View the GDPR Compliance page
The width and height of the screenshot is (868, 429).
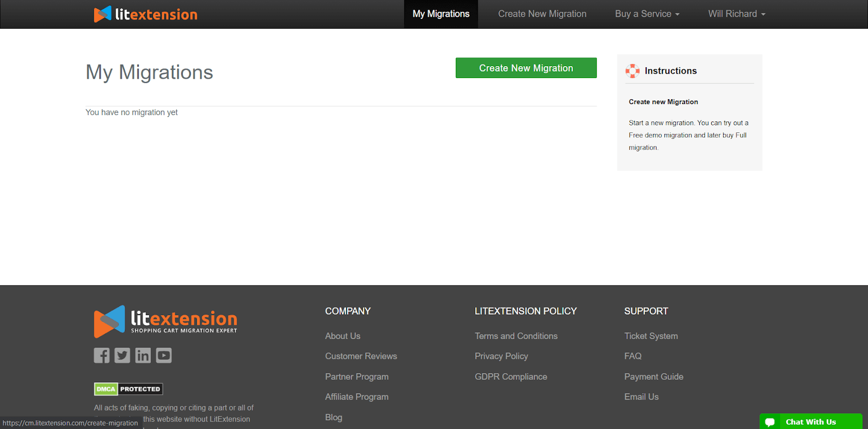coord(510,377)
